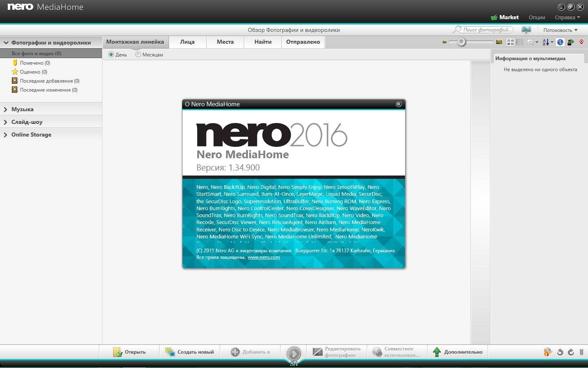Image resolution: width=588 pixels, height=368 pixels.
Task: Click the thumbnail zoom slider handle
Action: (461, 42)
